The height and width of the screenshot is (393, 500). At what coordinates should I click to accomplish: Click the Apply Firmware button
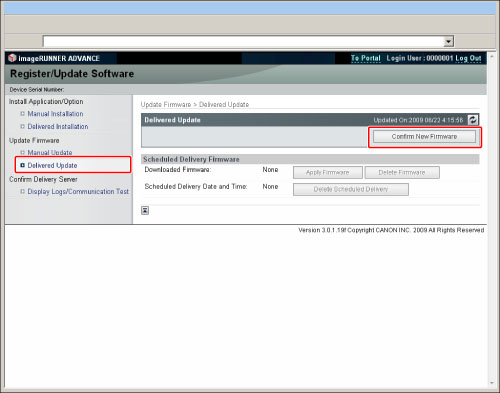pyautogui.click(x=328, y=172)
